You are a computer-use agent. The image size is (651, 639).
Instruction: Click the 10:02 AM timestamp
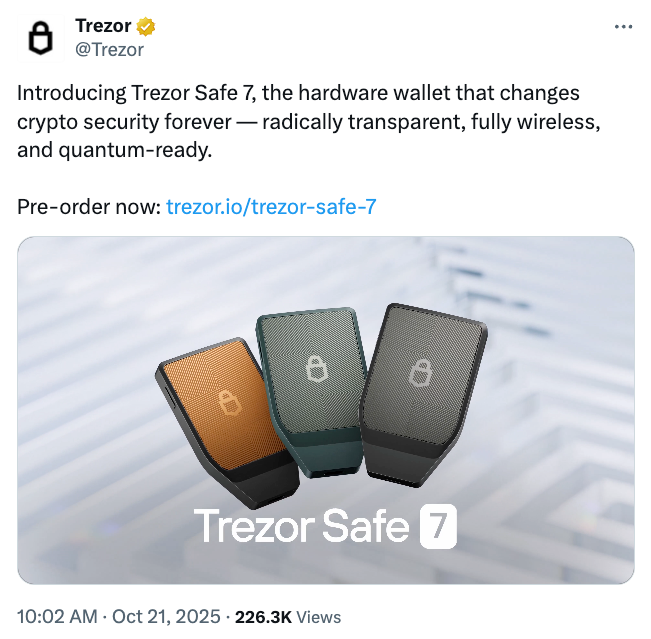coord(59,617)
